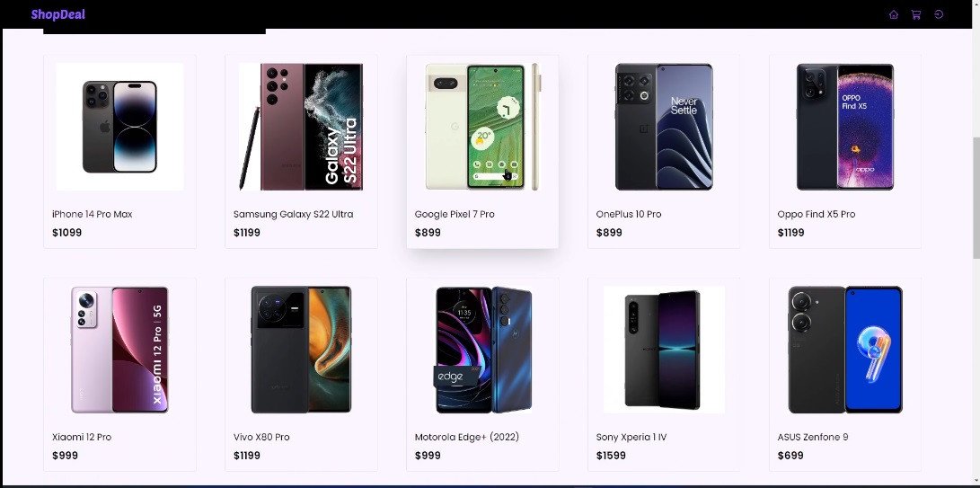The height and width of the screenshot is (488, 980).
Task: Click the home icon in header
Action: tap(893, 14)
